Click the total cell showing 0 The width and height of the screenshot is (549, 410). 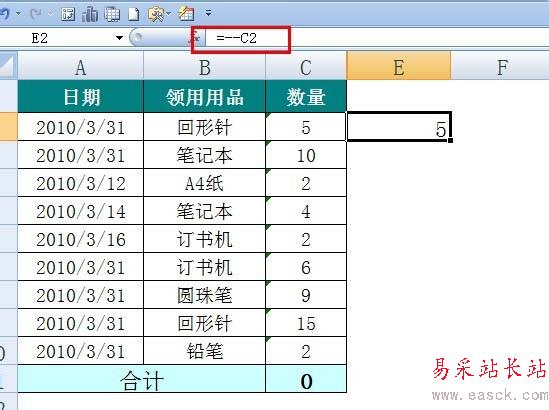coord(306,379)
